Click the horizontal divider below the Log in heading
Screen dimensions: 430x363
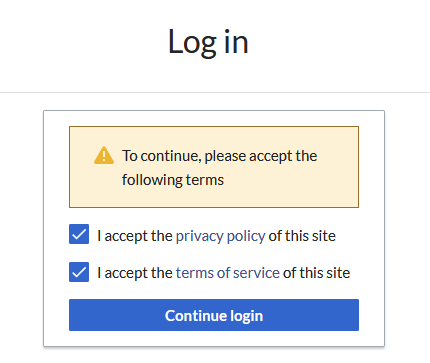click(215, 92)
